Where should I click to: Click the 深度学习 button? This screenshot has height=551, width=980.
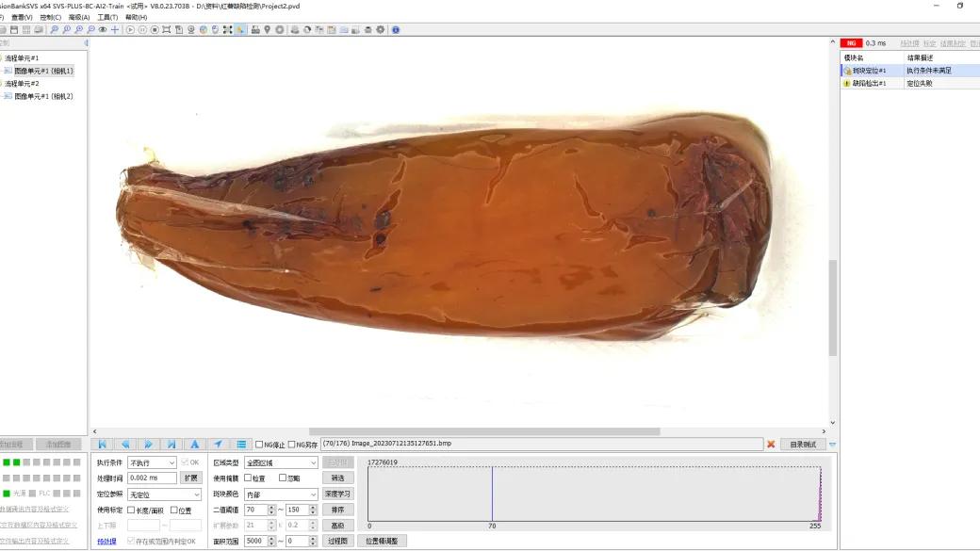(337, 494)
